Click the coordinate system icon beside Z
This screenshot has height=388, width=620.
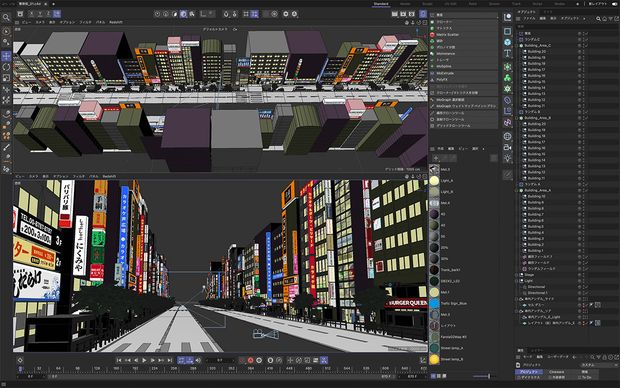pos(57,14)
